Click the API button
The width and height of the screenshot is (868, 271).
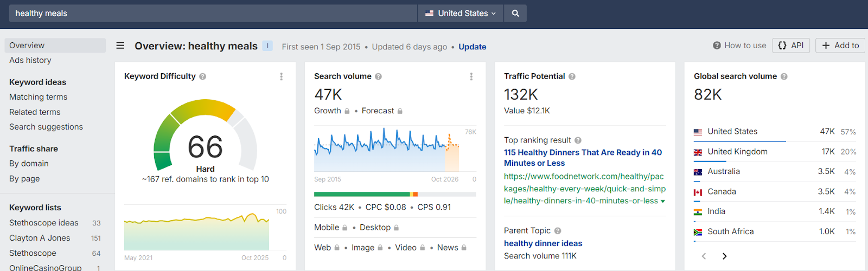[x=791, y=46]
